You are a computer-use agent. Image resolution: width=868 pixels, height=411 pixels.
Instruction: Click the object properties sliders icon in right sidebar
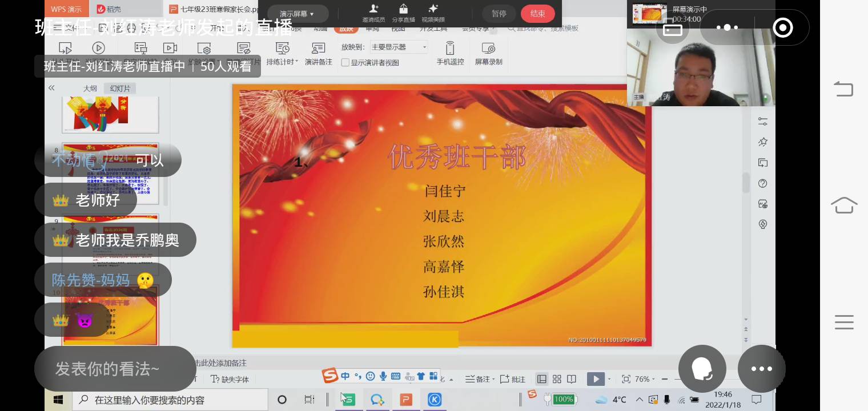pyautogui.click(x=763, y=122)
